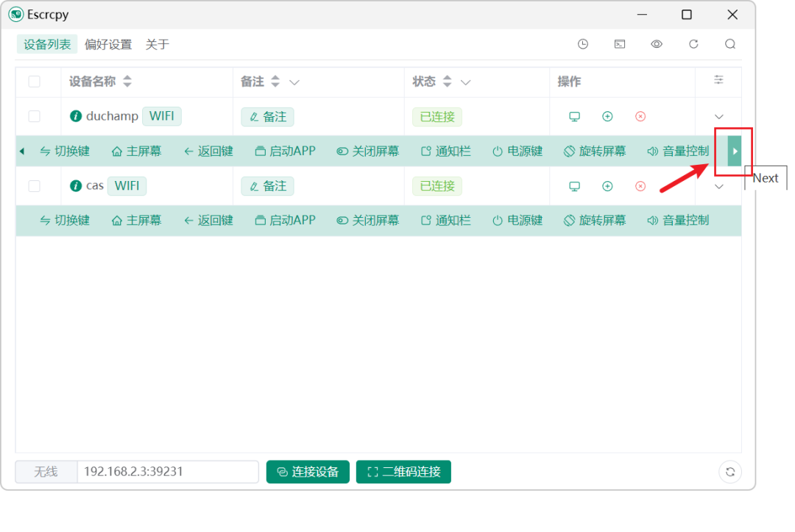The width and height of the screenshot is (795, 532).
Task: Open the 关于 tab
Action: [158, 44]
